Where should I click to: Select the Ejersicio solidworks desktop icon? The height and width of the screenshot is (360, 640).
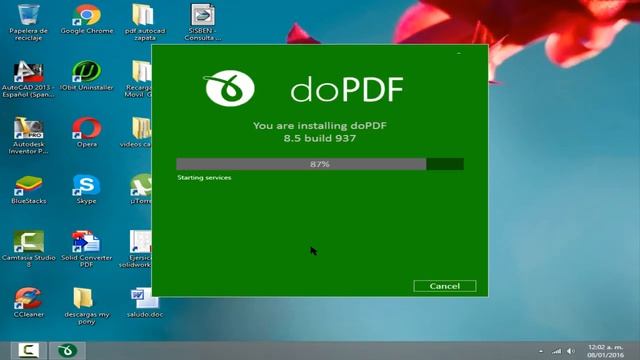tap(136, 249)
